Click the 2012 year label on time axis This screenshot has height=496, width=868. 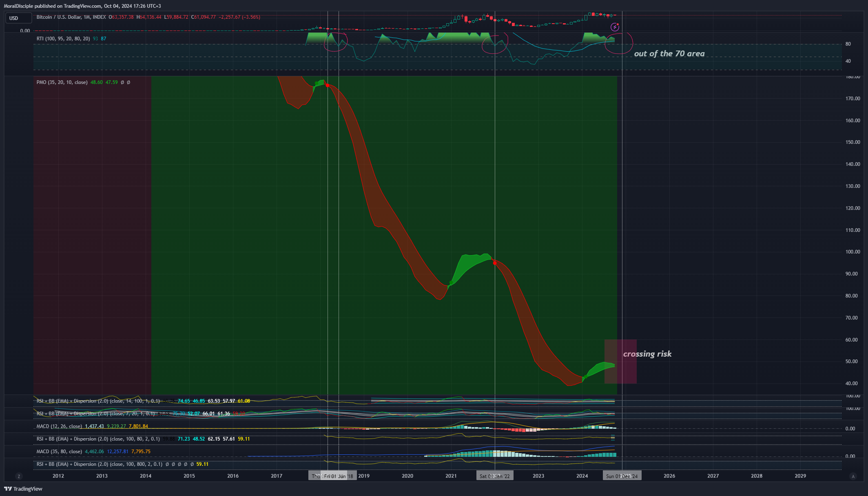tap(58, 476)
